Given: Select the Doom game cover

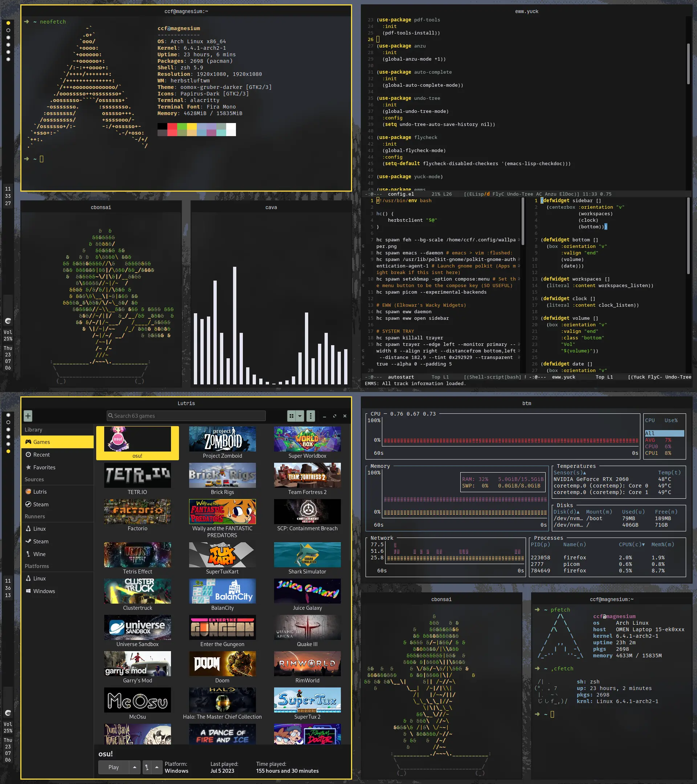Looking at the screenshot, I should [x=223, y=663].
